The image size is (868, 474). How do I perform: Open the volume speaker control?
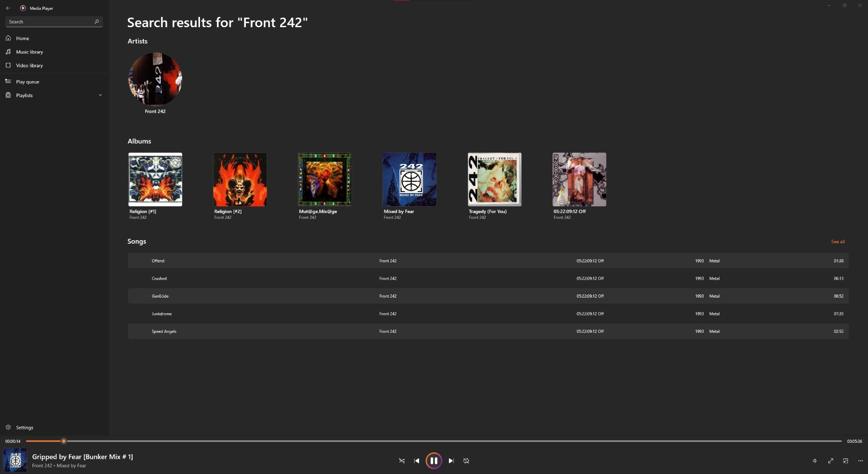pyautogui.click(x=815, y=461)
